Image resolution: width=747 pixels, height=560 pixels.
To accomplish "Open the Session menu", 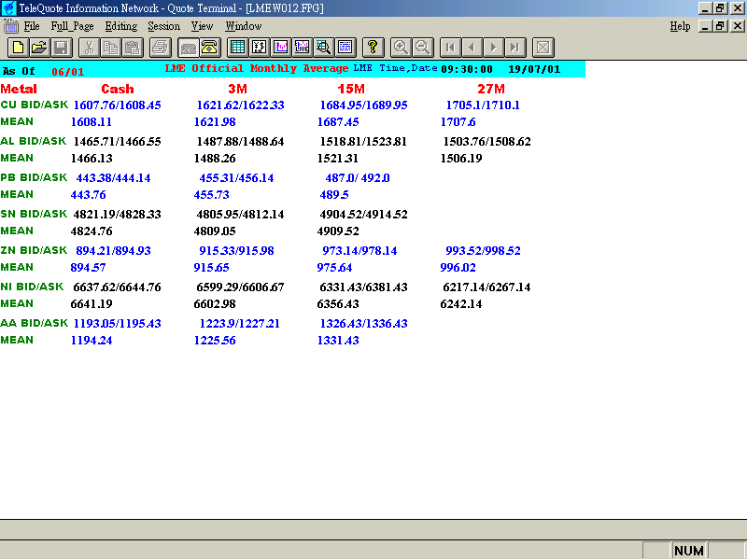I will (x=164, y=26).
